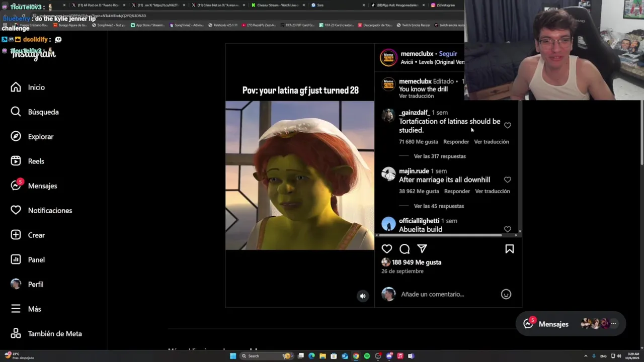This screenshot has width=644, height=362.
Task: Open the Windows Start button
Action: [x=233, y=356]
